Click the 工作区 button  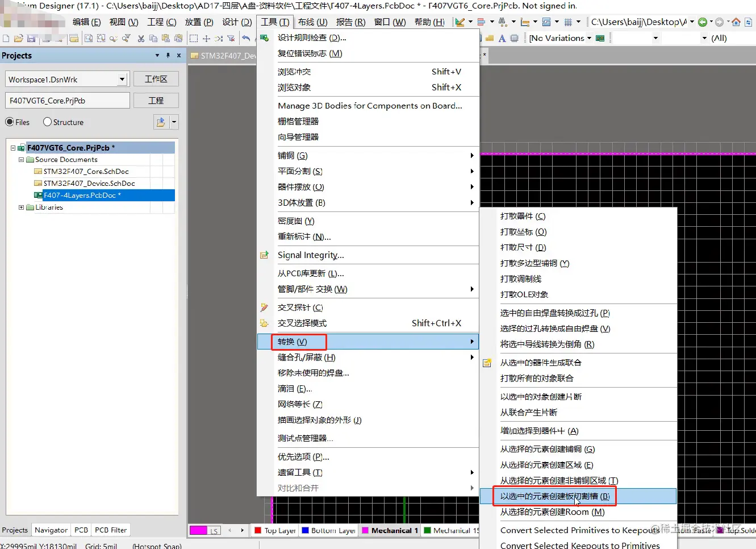click(156, 79)
